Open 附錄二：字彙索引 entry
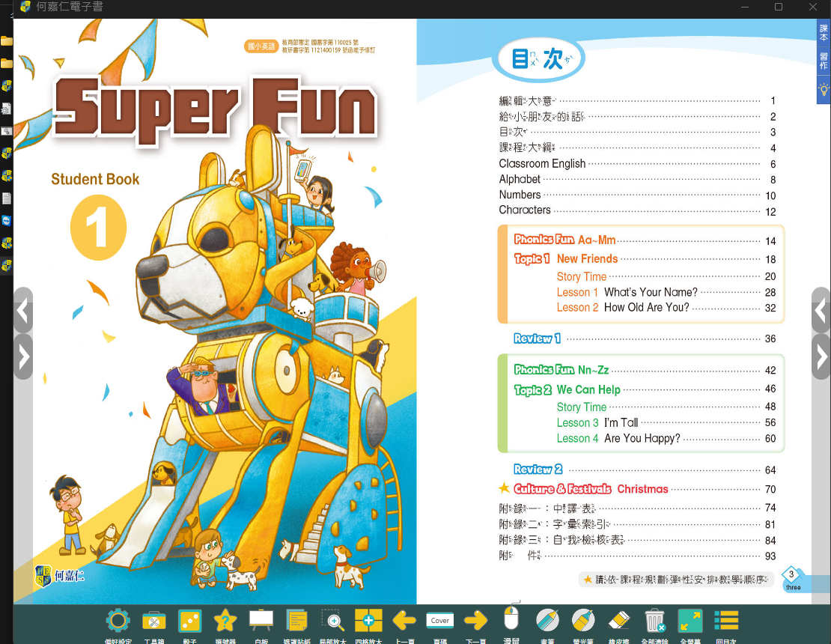 coord(637,524)
